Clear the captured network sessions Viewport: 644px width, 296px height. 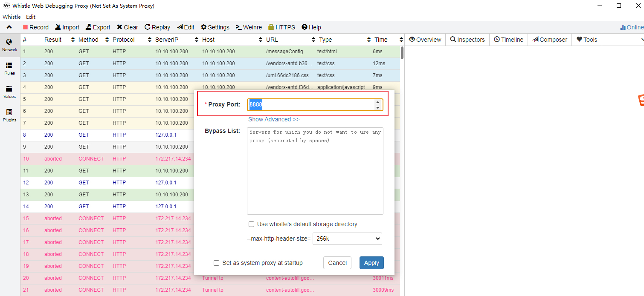127,27
